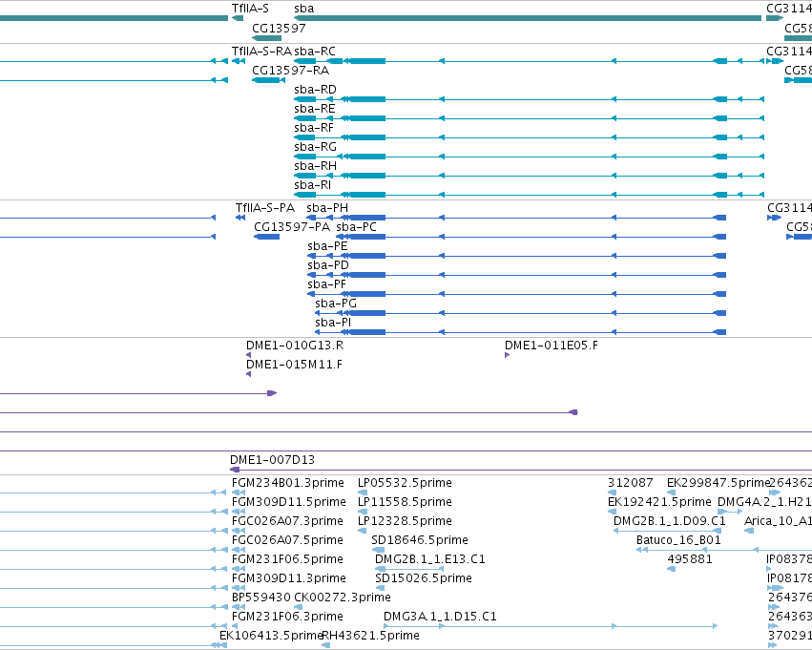
Task: Select transcript sba-RH label
Action: 316,166
